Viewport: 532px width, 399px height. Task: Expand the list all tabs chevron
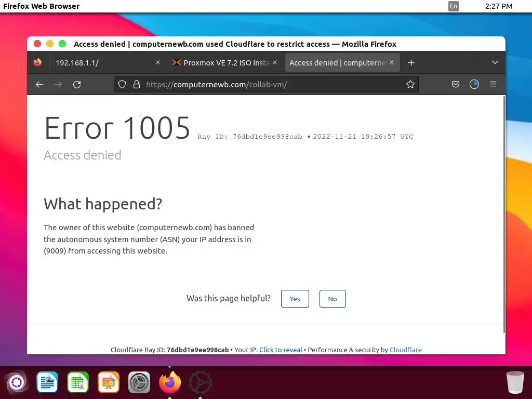pyautogui.click(x=495, y=62)
